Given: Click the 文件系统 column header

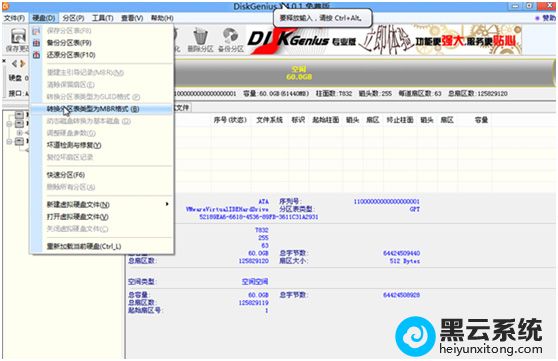Looking at the screenshot, I should click(x=269, y=120).
